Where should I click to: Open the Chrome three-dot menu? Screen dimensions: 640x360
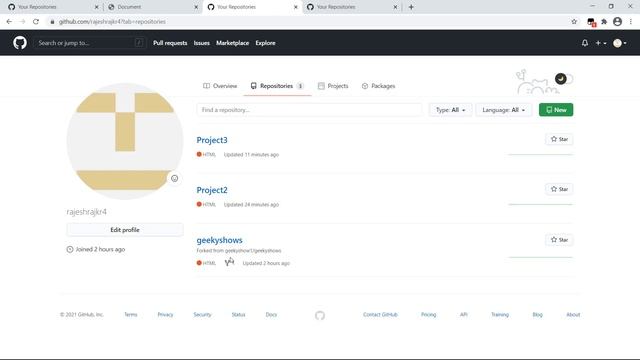631,22
